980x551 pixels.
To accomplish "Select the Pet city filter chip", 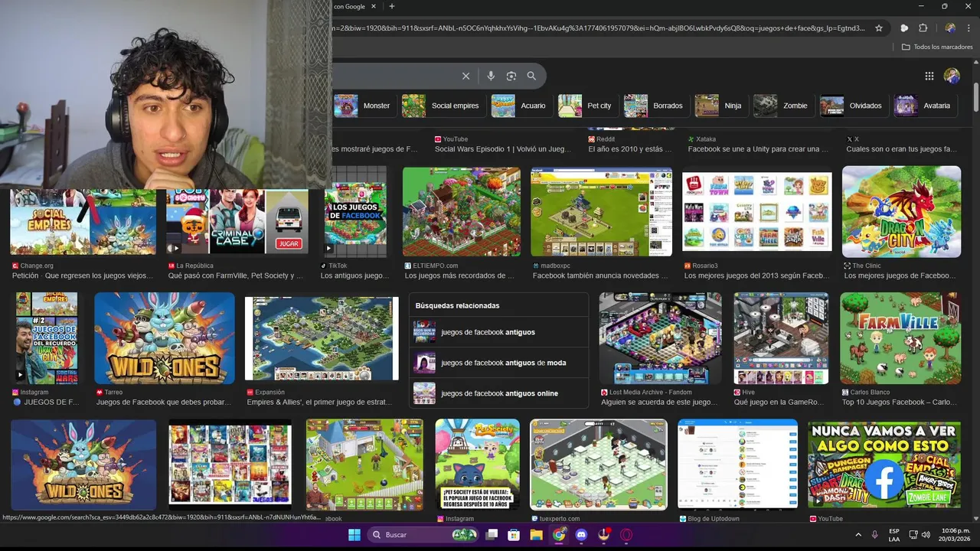I will click(x=586, y=106).
